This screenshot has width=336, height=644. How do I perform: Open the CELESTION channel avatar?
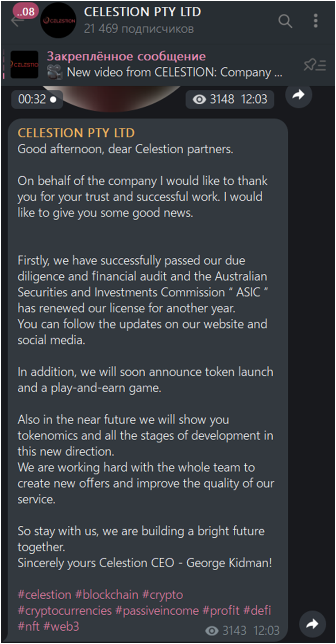[58, 20]
